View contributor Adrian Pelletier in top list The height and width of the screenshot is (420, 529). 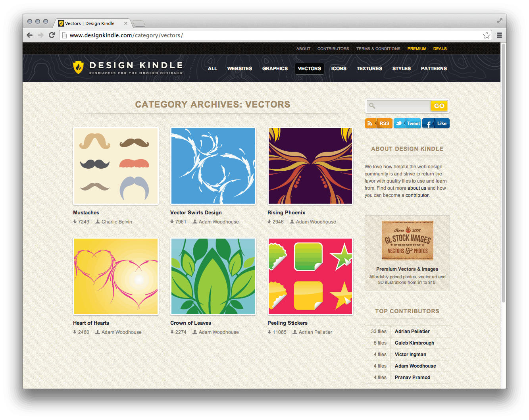click(x=412, y=331)
